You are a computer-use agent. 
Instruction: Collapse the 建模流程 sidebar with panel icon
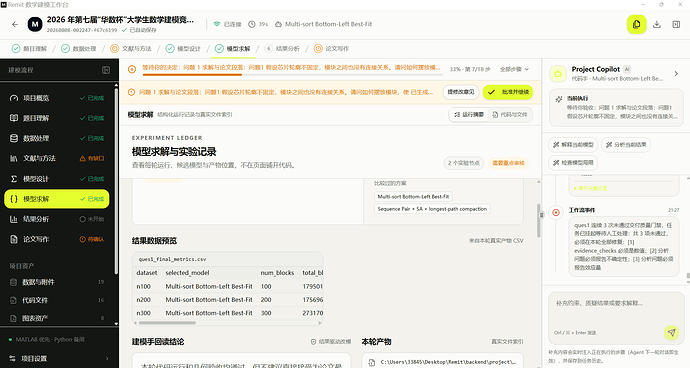(106, 70)
